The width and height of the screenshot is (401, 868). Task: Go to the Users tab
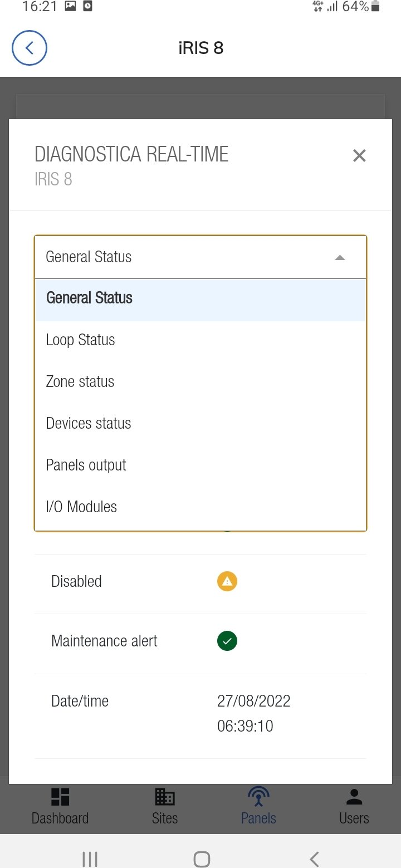coord(354,806)
